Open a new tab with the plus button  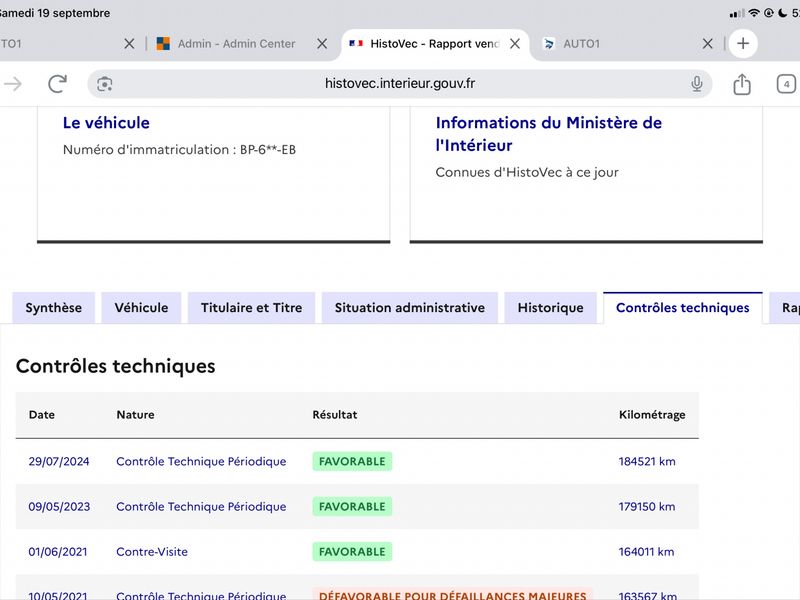743,43
